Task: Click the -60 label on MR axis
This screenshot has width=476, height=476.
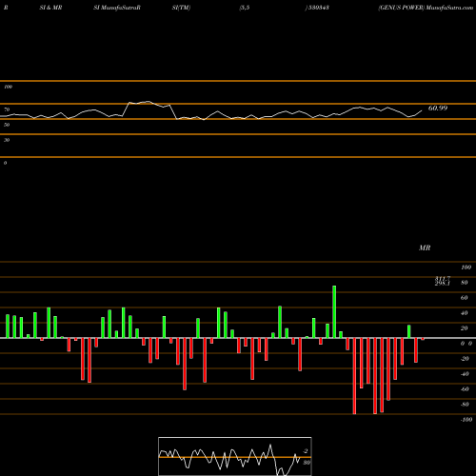Action: [x=465, y=389]
